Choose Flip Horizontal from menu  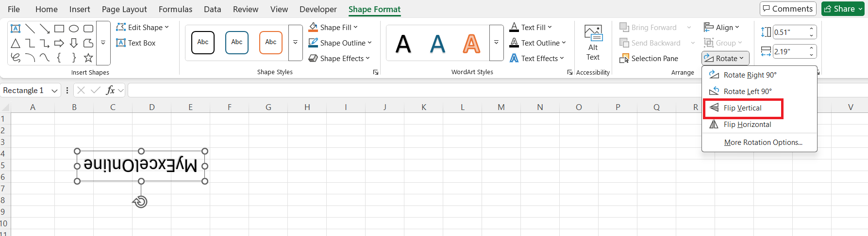(x=759, y=125)
